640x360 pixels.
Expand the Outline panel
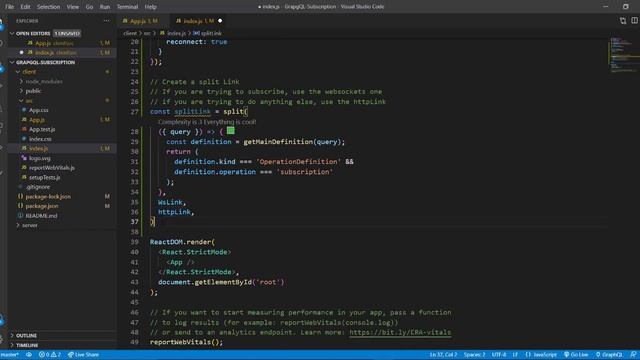click(x=61, y=336)
